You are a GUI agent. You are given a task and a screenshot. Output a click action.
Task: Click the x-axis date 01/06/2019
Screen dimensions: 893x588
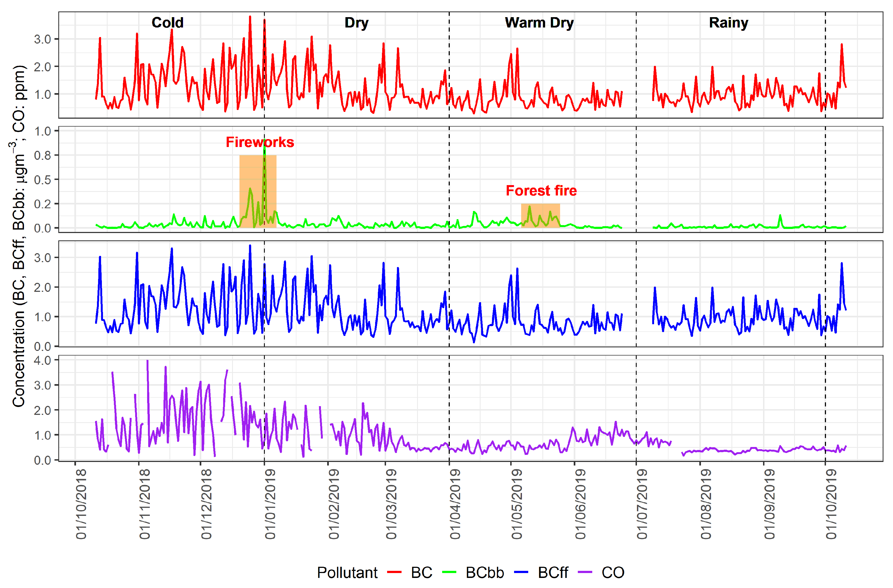click(581, 504)
